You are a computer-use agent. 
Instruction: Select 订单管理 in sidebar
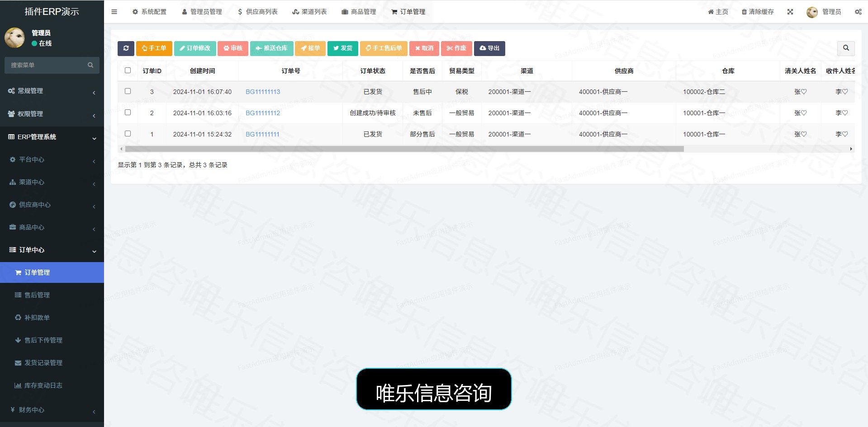coord(52,272)
